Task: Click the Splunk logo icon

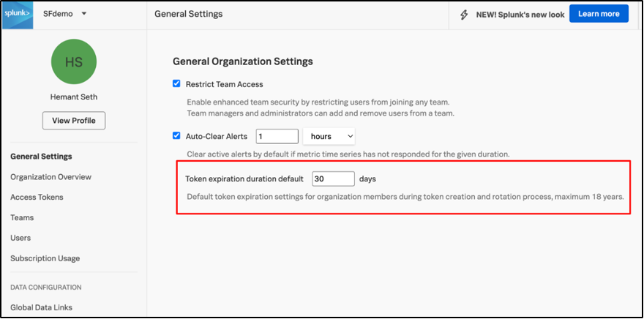Action: 18,14
